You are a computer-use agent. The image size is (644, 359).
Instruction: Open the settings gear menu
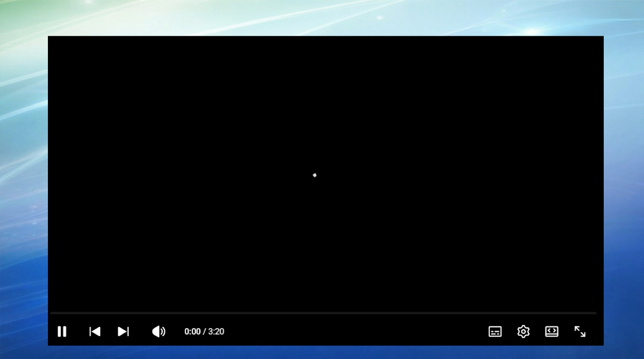(523, 332)
